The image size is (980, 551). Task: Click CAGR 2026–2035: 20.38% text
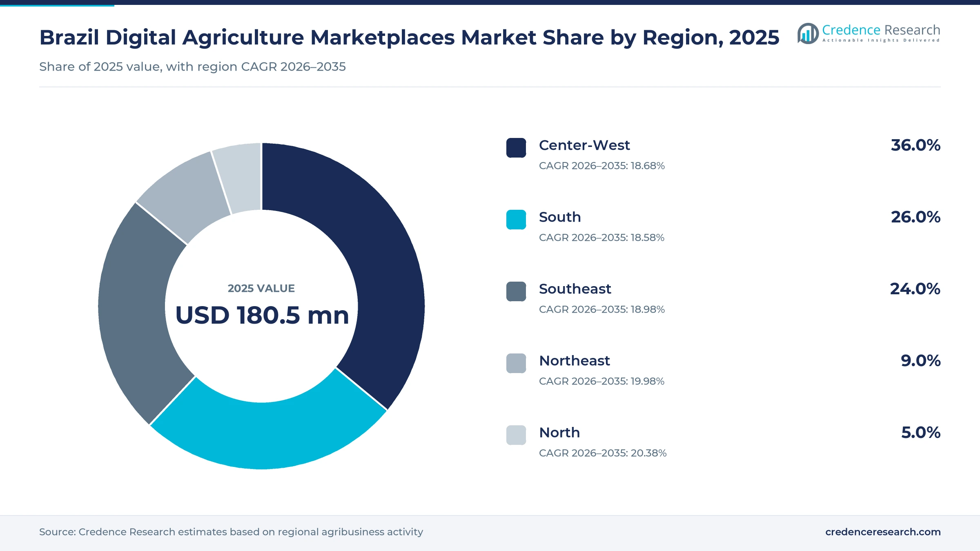[603, 453]
